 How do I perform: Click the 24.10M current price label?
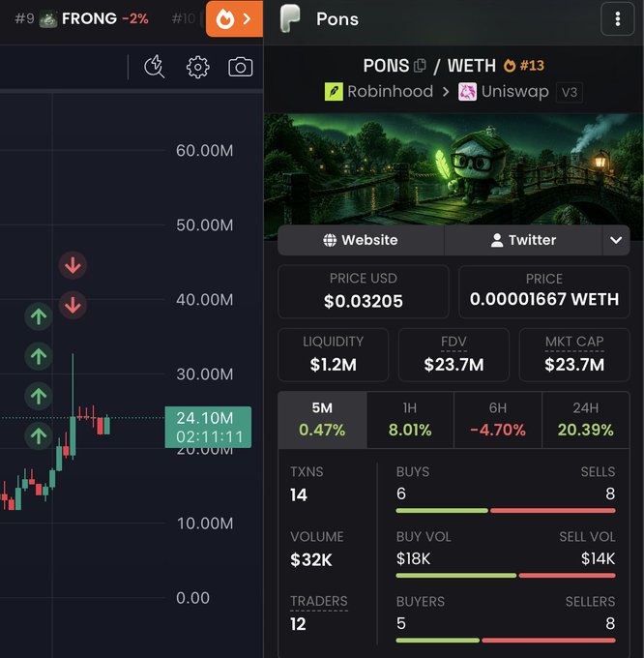tap(208, 427)
